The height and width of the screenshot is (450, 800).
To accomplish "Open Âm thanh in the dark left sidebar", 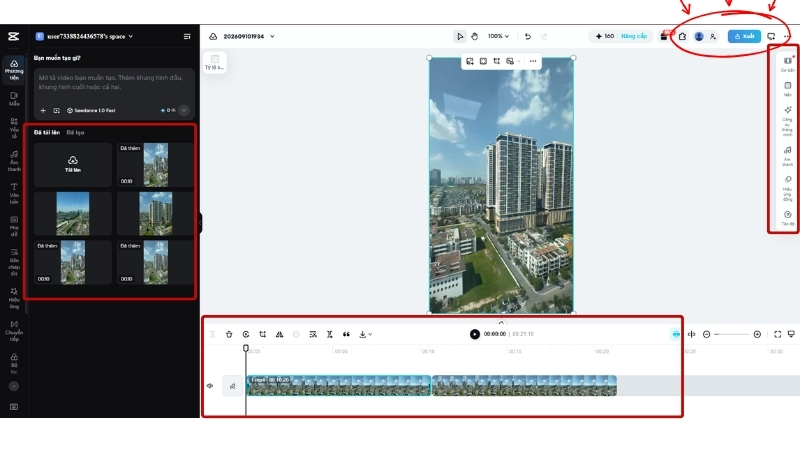I will point(14,161).
